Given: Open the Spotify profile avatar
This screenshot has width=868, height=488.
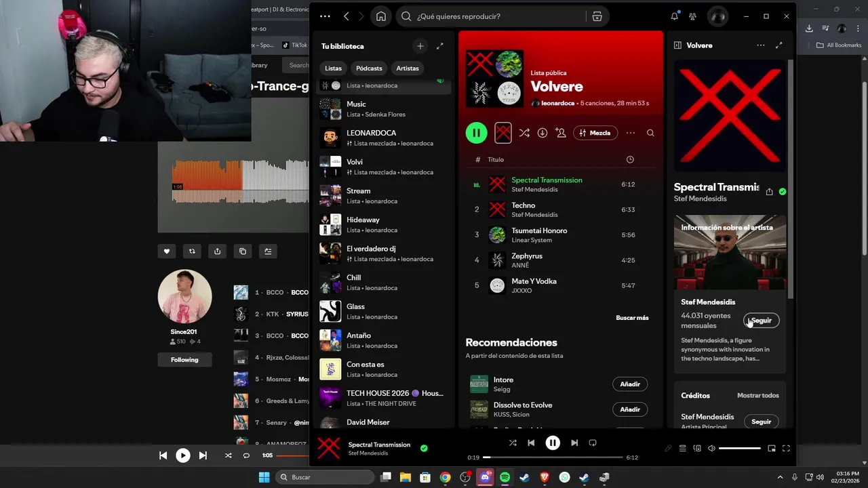Looking at the screenshot, I should [x=717, y=16].
